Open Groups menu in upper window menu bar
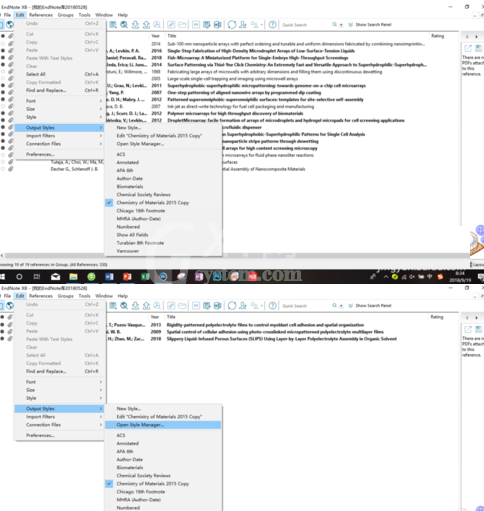Viewport: 484px width, 511px height. [x=65, y=15]
